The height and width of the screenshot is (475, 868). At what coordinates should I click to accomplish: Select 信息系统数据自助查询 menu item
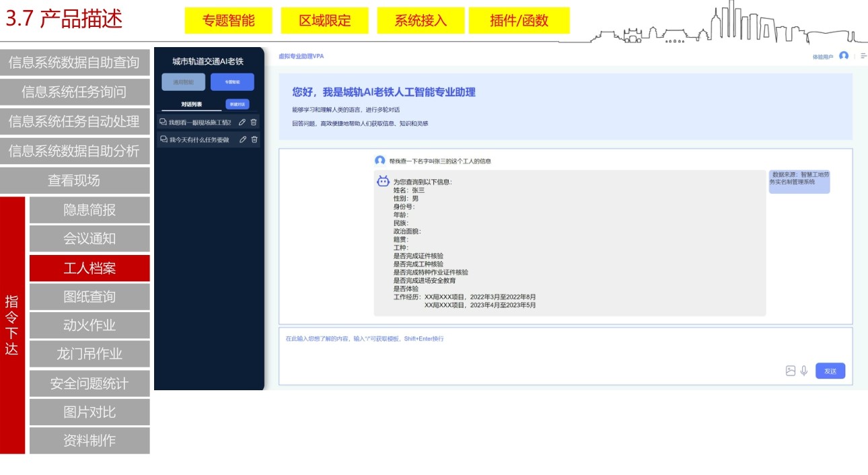(75, 63)
